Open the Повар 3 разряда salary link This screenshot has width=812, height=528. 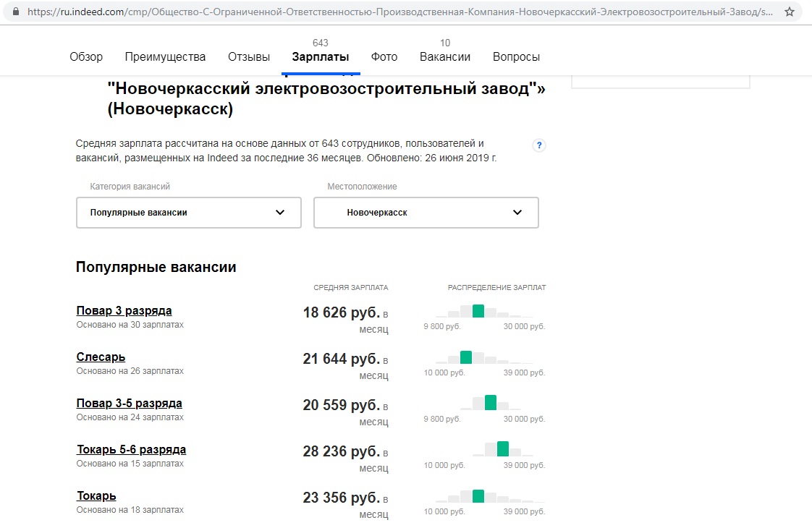(124, 311)
